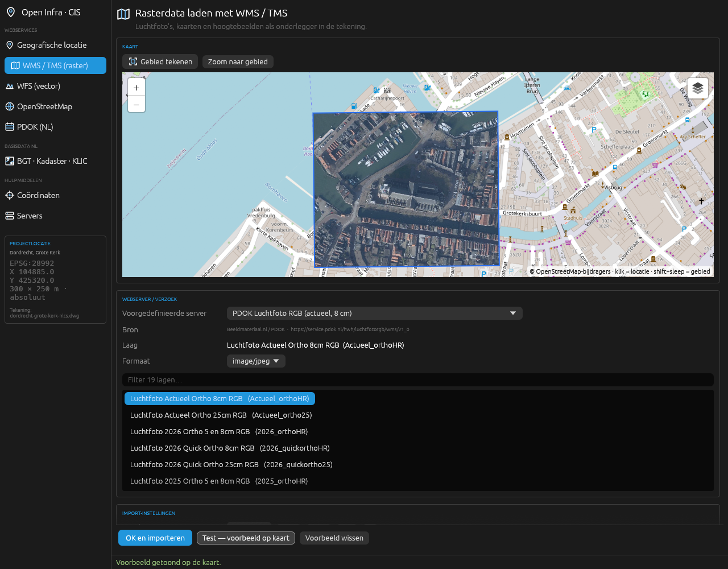Image resolution: width=728 pixels, height=569 pixels.
Task: Select layer Luchtfoto 2026 Ortho 5 en 8cm
Action: pos(219,431)
